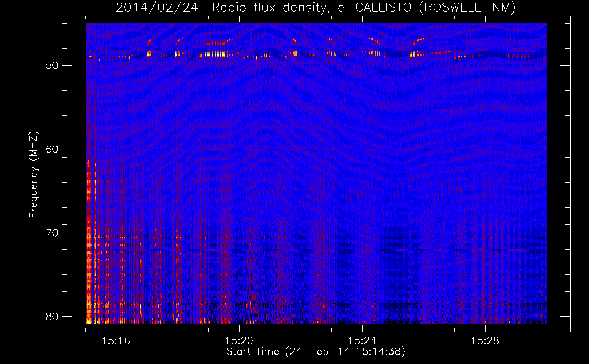Click the '15:28' time tick label
Viewport: 589px width, 364px height.
tap(485, 341)
